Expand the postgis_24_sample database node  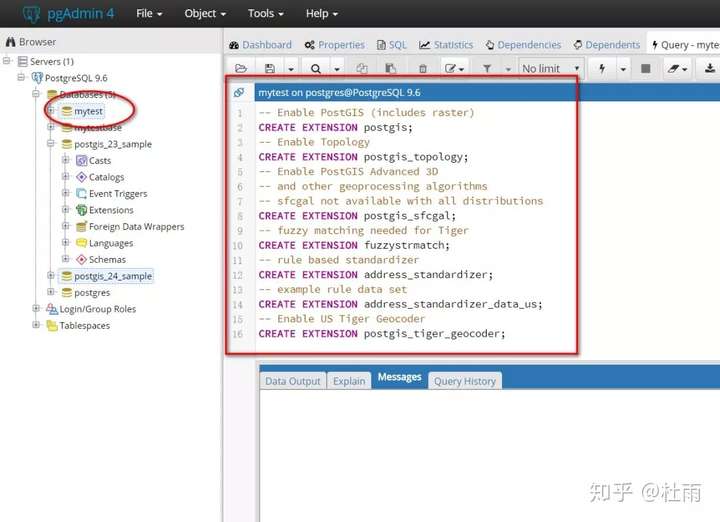[51, 275]
